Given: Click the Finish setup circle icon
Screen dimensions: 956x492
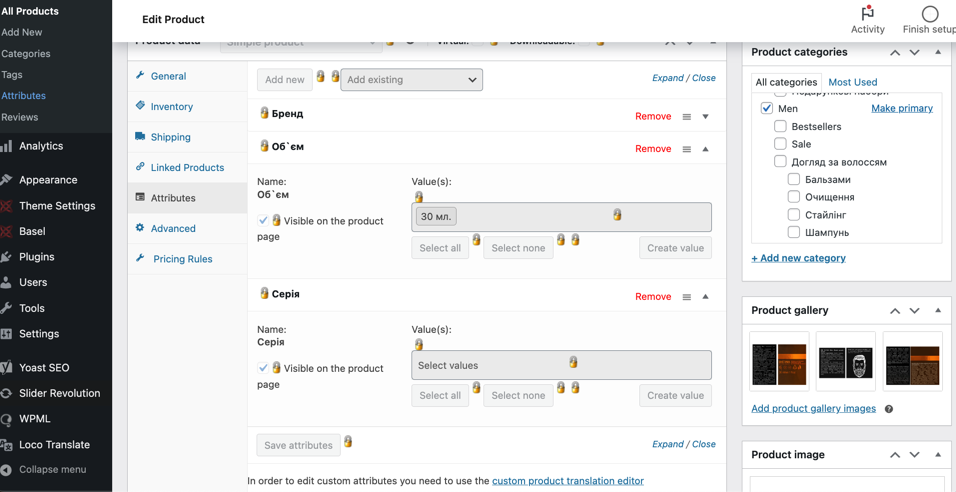Looking at the screenshot, I should click(x=930, y=14).
